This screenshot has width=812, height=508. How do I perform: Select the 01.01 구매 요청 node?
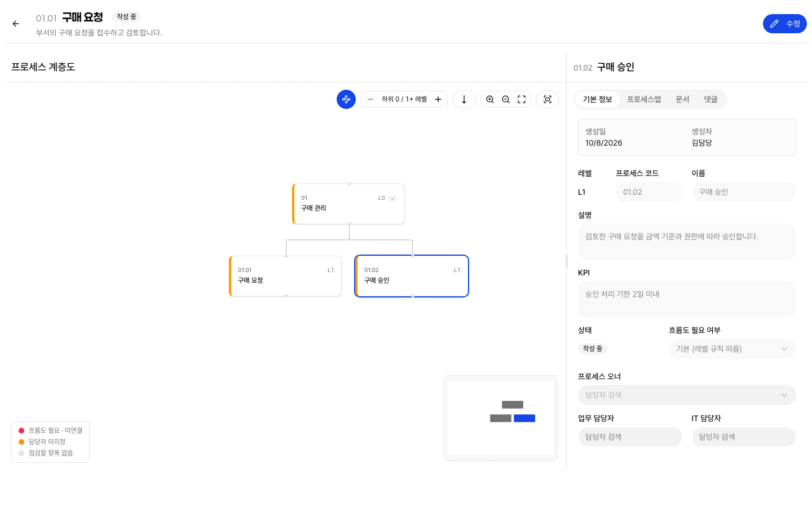pyautogui.click(x=285, y=276)
